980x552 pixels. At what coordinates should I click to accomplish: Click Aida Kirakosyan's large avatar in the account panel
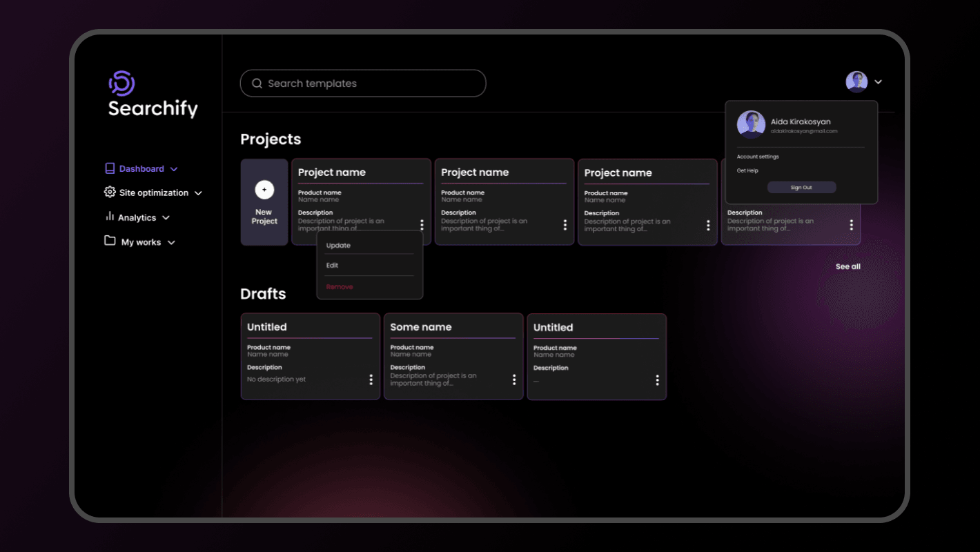coord(751,125)
